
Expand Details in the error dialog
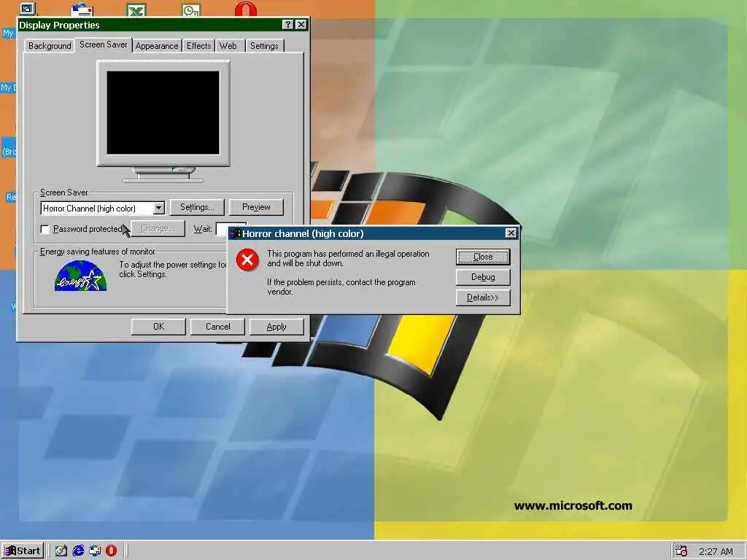tap(483, 297)
